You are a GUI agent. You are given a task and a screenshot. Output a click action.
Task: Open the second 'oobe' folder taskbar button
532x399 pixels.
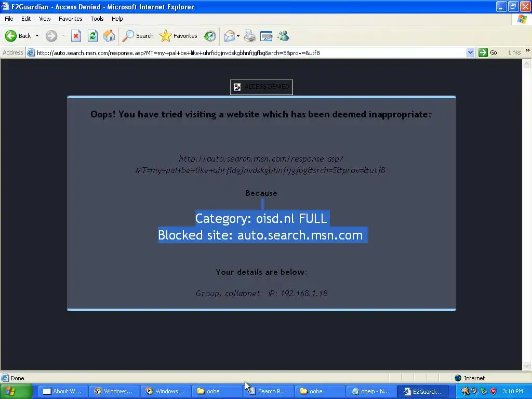pos(319,391)
